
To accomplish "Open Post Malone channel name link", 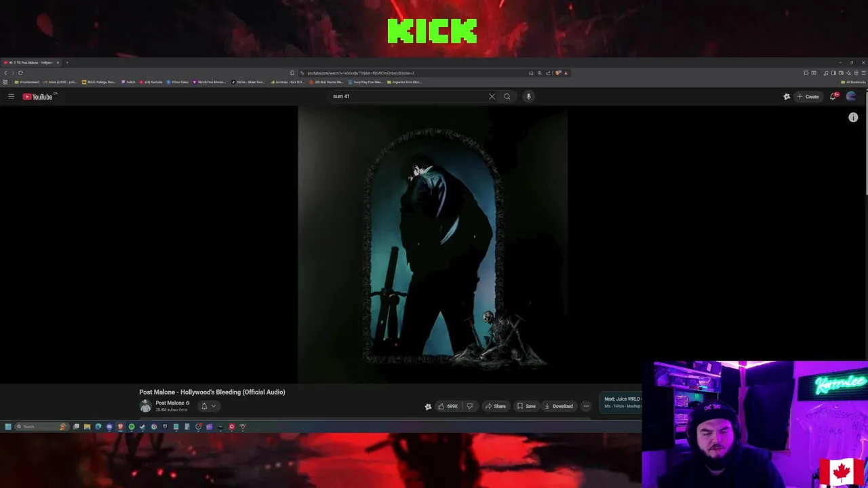I will coord(170,403).
